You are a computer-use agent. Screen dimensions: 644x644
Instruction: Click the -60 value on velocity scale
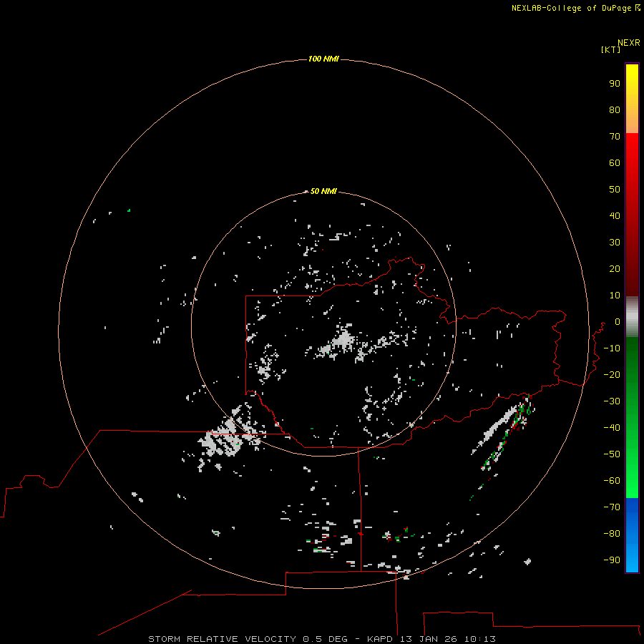pos(612,481)
